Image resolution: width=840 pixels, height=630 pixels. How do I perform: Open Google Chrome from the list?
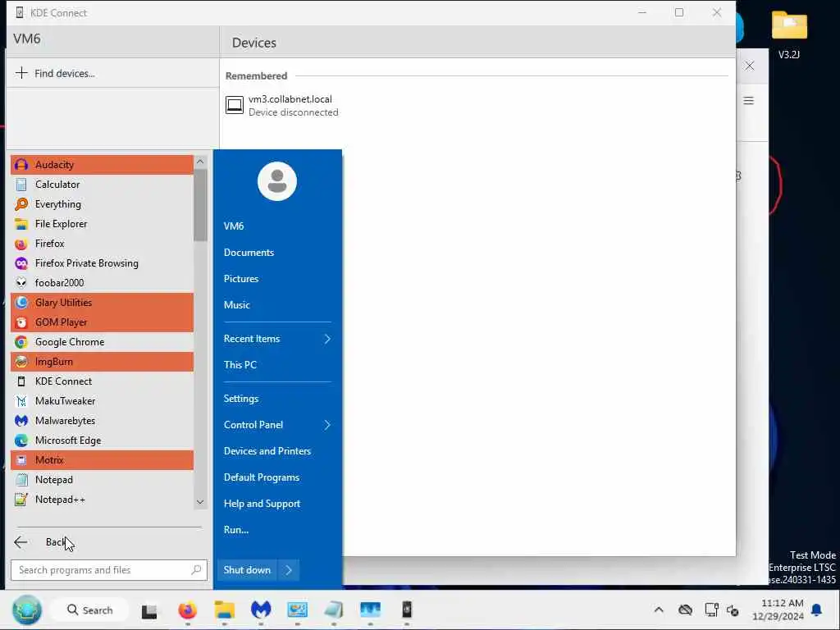[x=102, y=342]
